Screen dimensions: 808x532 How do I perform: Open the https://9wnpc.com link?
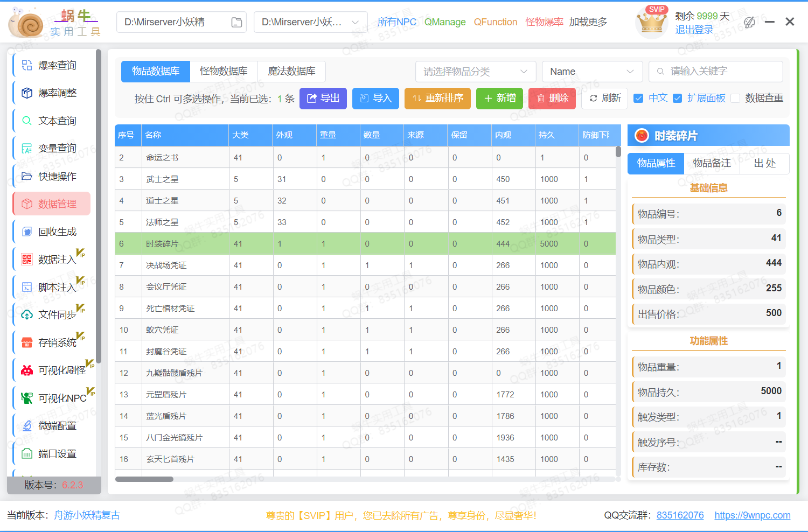pos(752,515)
